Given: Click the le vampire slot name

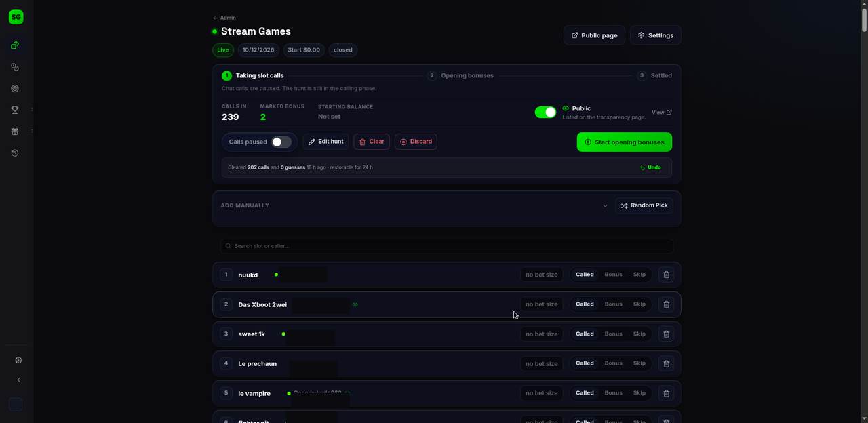Looking at the screenshot, I should point(254,394).
